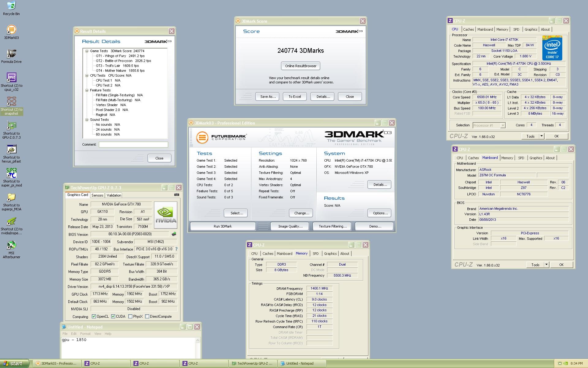The width and height of the screenshot is (588, 368).
Task: Select the GT3 - Troll's Lair result row
Action: coord(117,66)
